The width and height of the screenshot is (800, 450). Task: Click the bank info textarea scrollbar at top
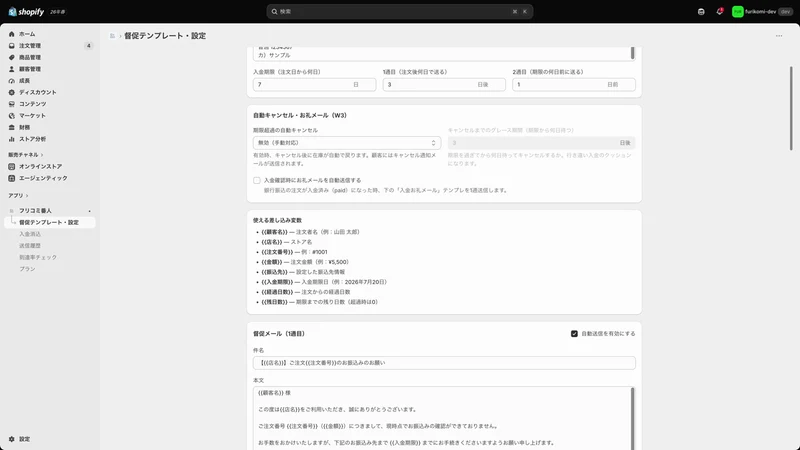[x=633, y=53]
